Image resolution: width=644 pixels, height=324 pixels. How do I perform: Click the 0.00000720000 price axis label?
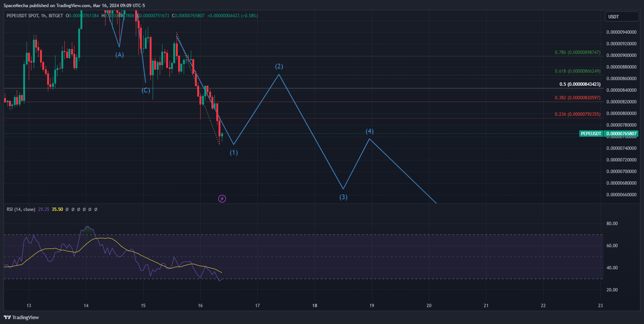[622, 160]
